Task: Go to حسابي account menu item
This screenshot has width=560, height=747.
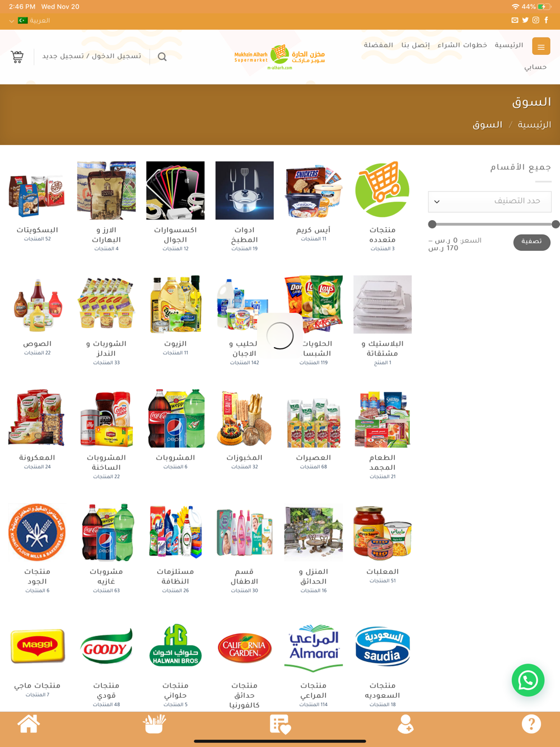Action: point(535,67)
